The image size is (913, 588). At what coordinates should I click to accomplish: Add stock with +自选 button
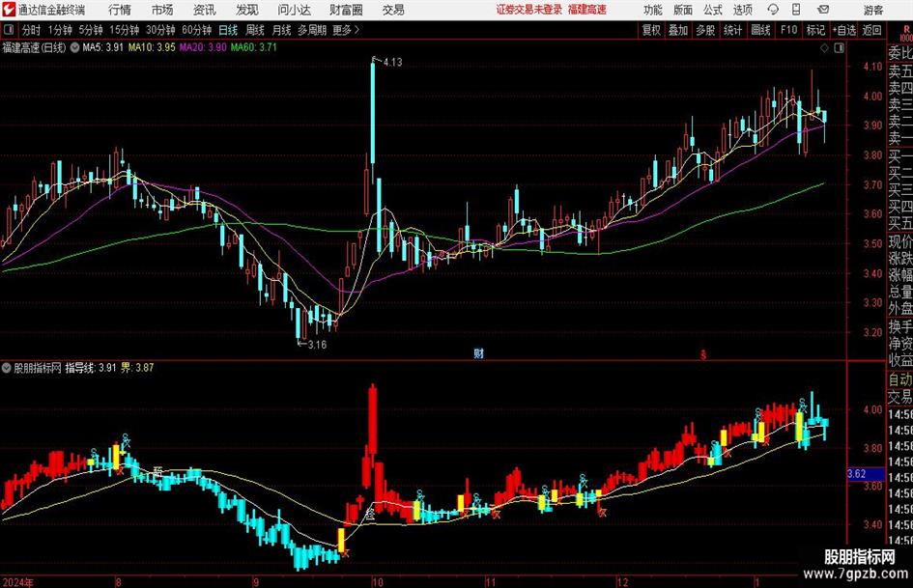(843, 30)
